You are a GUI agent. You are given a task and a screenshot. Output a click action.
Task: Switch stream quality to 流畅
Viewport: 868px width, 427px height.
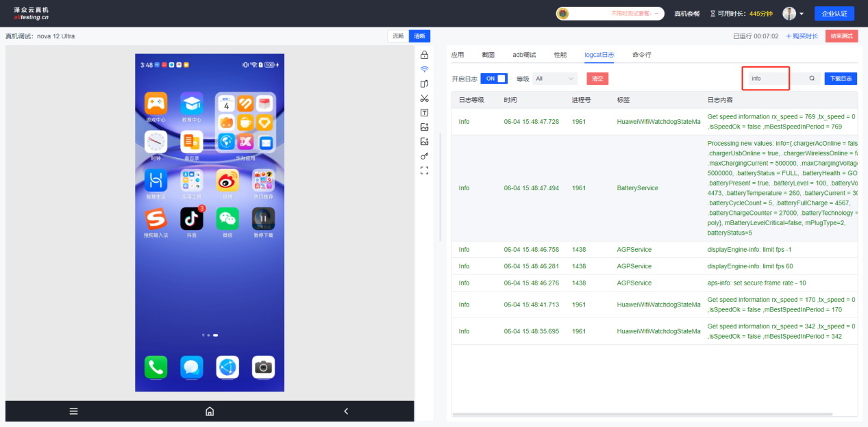point(398,36)
